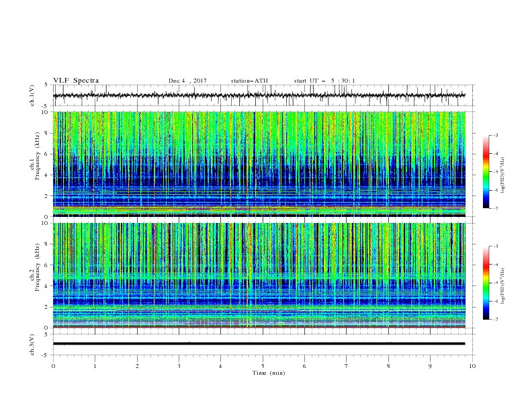The width and height of the screenshot is (532, 411).
Task: Click the "Time (min)" axis label
Action: [x=269, y=373]
